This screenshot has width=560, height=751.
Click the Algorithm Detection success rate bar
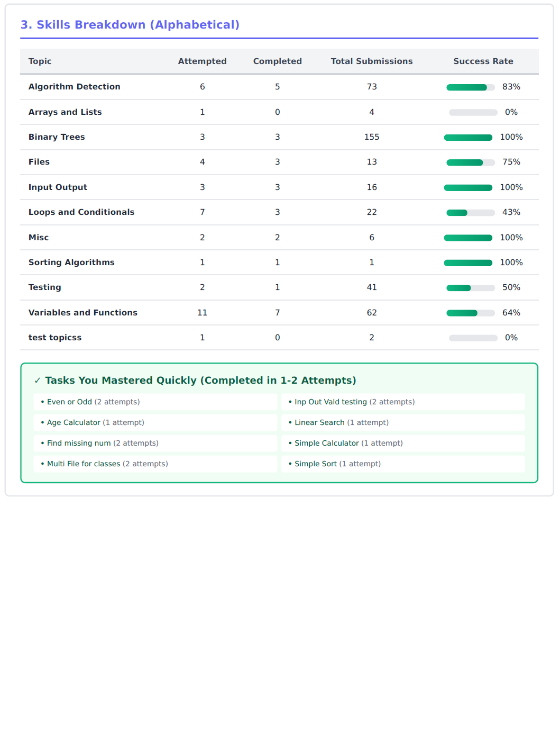tap(470, 87)
